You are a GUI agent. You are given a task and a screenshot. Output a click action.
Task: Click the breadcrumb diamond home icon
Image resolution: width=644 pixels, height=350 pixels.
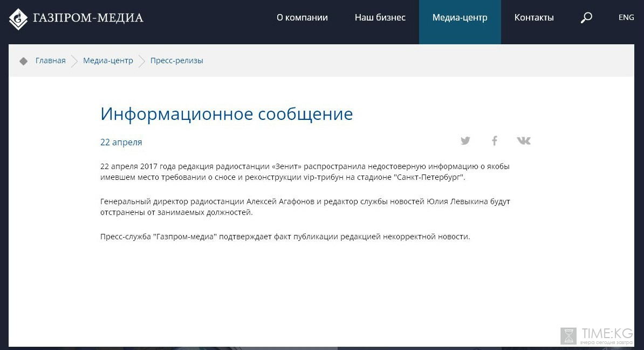pos(23,61)
